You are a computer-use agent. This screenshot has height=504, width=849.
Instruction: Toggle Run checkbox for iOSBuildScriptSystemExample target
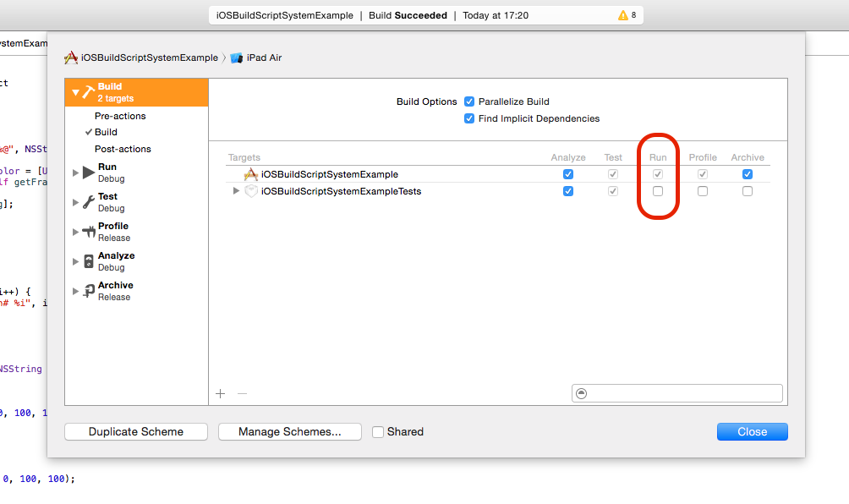658,174
